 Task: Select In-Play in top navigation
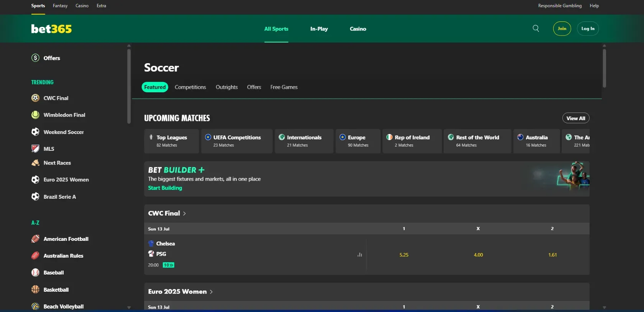[319, 29]
